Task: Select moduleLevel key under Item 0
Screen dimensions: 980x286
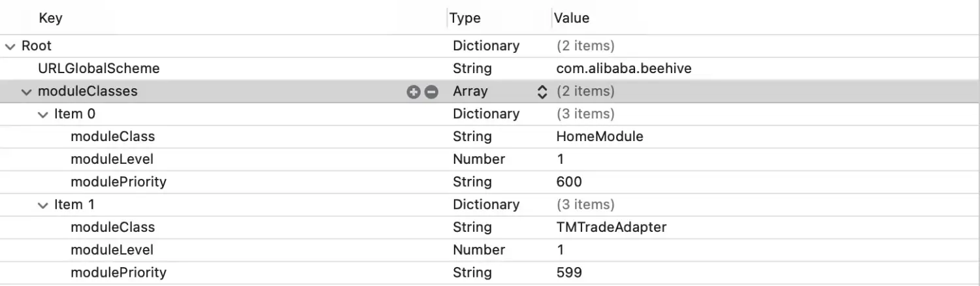Action: pos(112,159)
